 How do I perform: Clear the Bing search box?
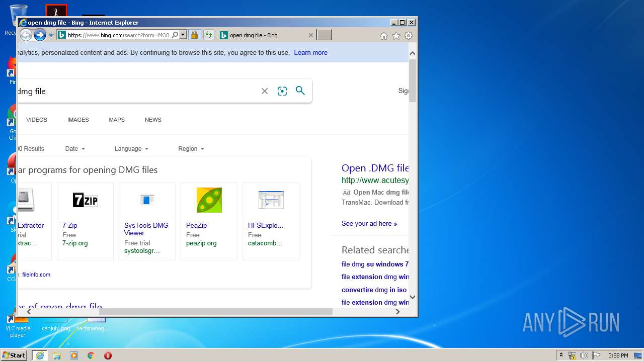(x=265, y=91)
